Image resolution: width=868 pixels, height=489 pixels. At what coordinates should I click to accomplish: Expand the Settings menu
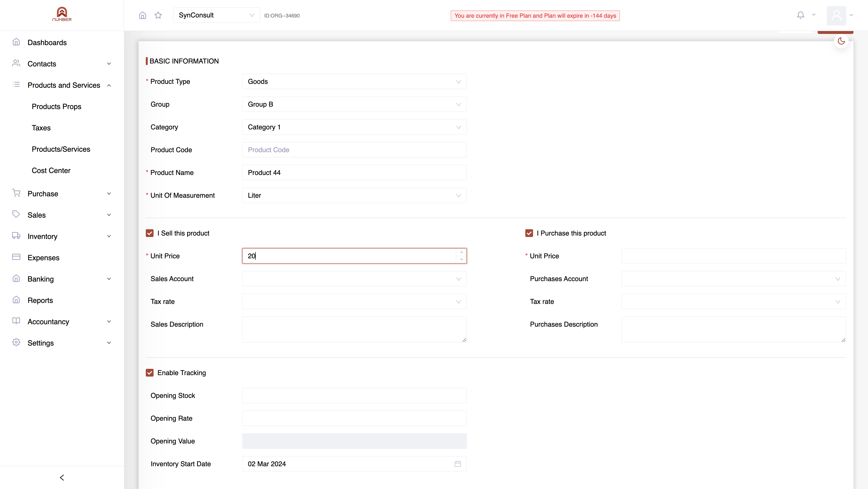click(62, 343)
